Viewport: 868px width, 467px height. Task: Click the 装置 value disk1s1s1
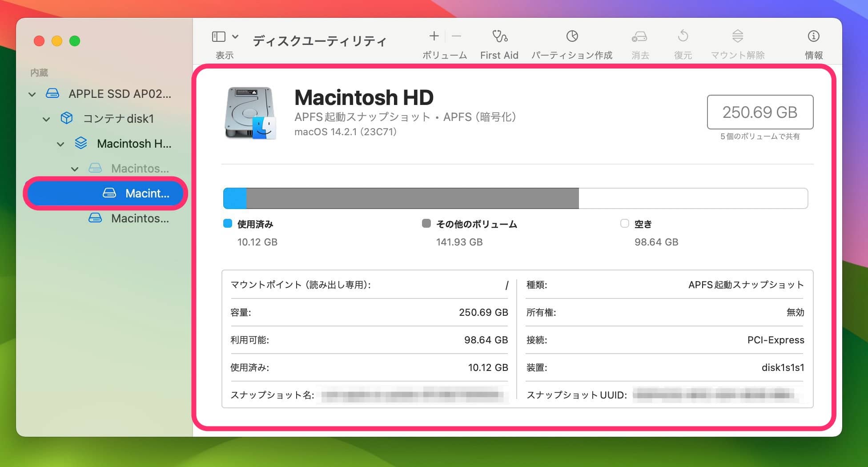pyautogui.click(x=783, y=367)
